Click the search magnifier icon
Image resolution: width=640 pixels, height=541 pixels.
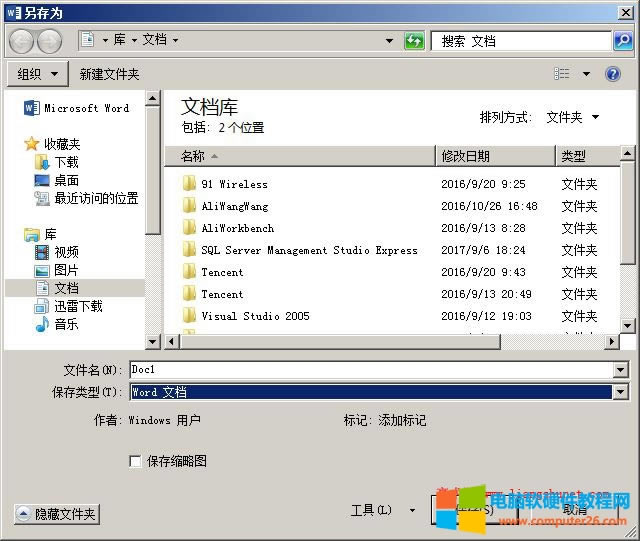623,41
